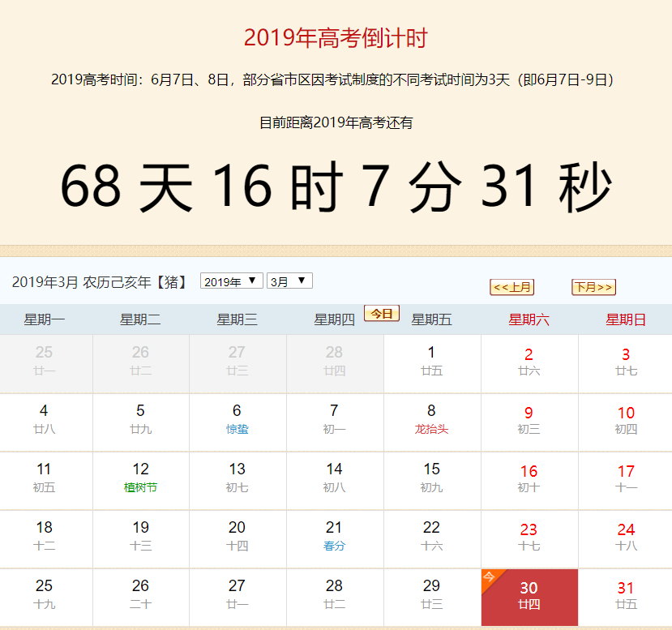The image size is (672, 630).
Task: Select March 1 in the calendar grid
Action: tap(432, 361)
